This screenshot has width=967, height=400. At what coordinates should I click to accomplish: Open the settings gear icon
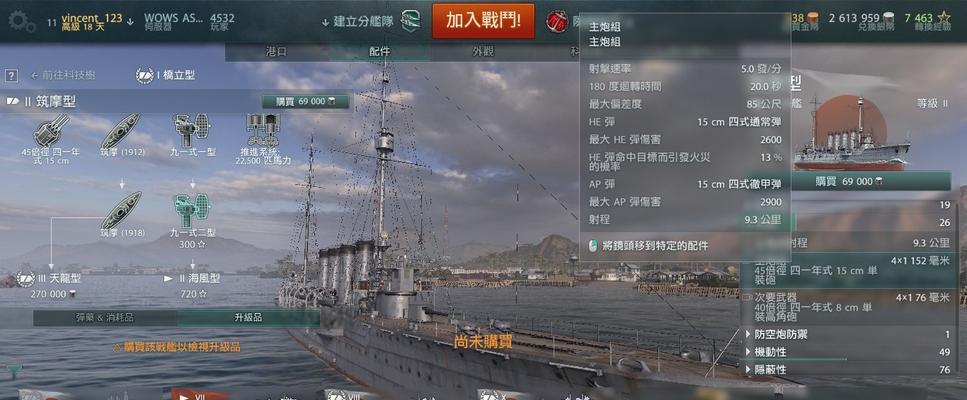[22, 22]
